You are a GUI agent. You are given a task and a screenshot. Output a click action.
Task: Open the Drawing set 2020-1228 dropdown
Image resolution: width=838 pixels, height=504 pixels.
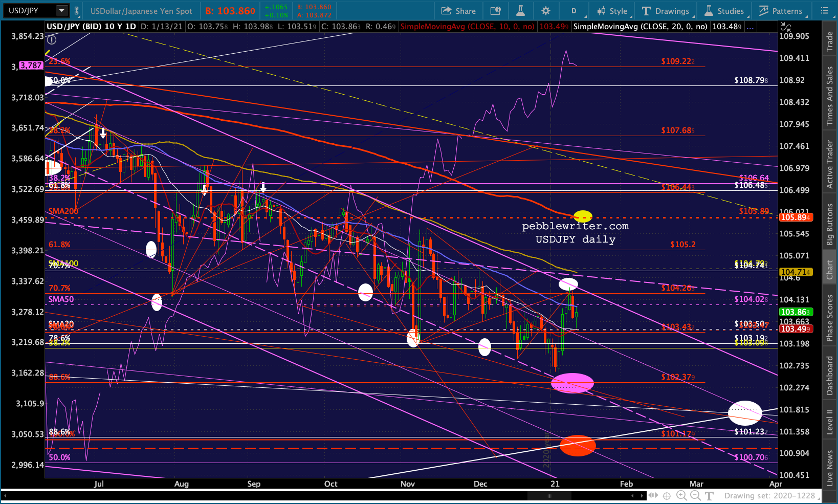tap(769, 495)
